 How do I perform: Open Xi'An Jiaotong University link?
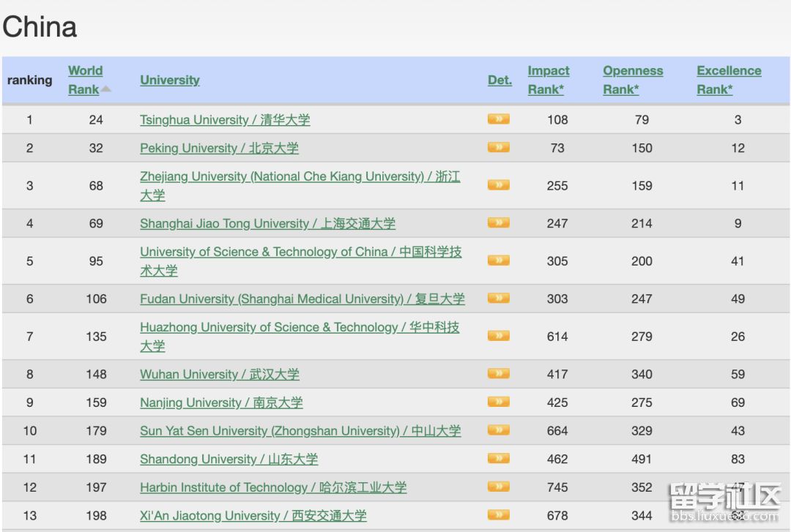click(253, 515)
